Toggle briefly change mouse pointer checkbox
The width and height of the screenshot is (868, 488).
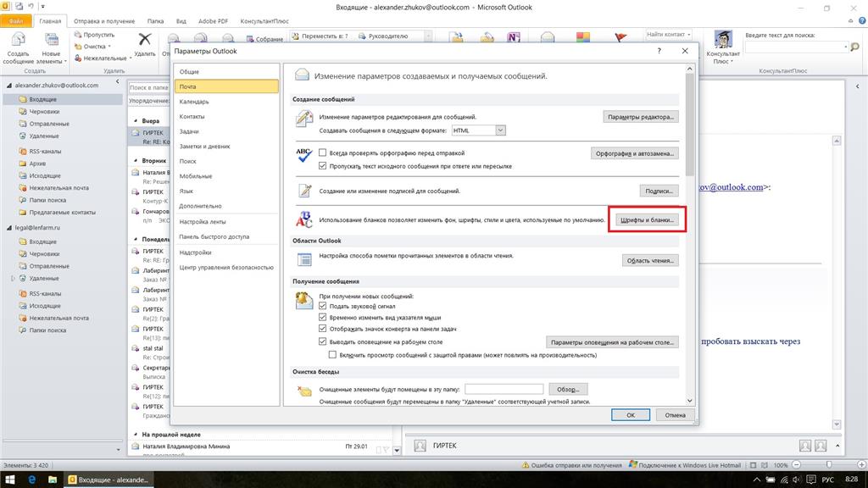point(323,318)
